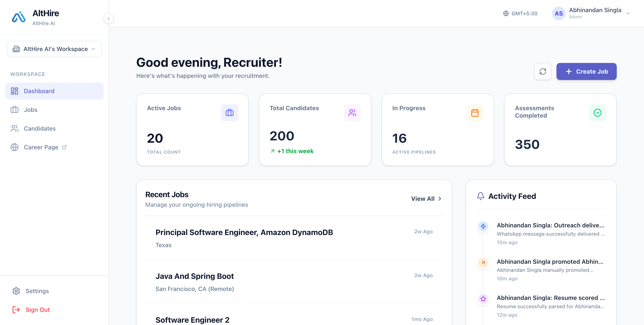
Task: Click the arrow icon for promoted activity
Action: [x=483, y=262]
